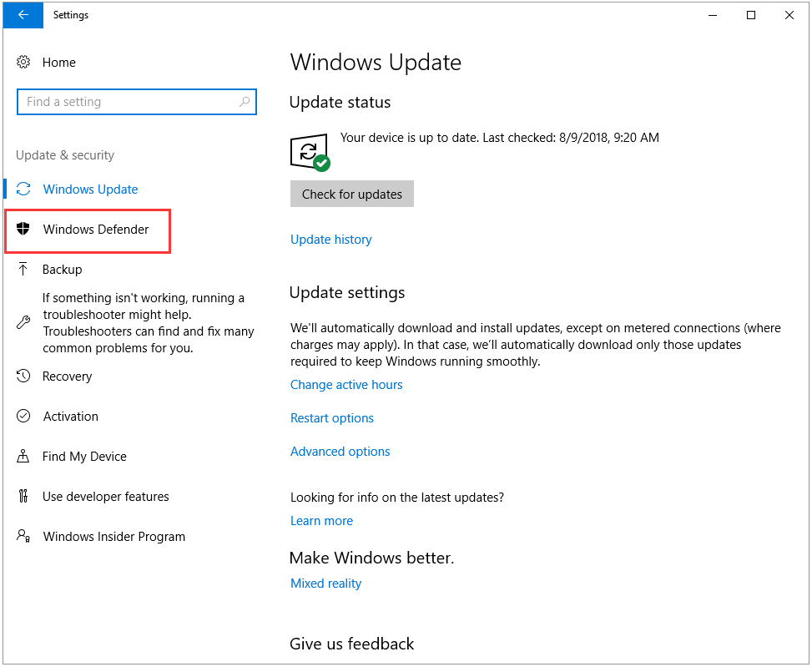812x667 pixels.
Task: Close the Settings window
Action: click(789, 15)
